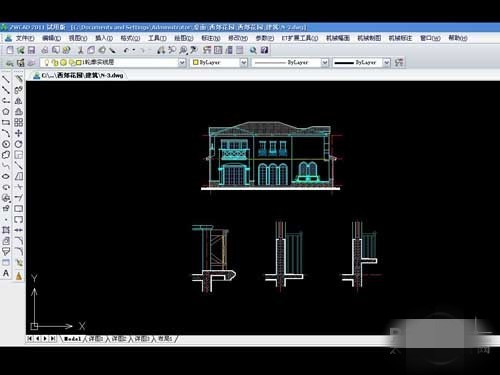Toggle the layer freeze sun icon

point(55,62)
